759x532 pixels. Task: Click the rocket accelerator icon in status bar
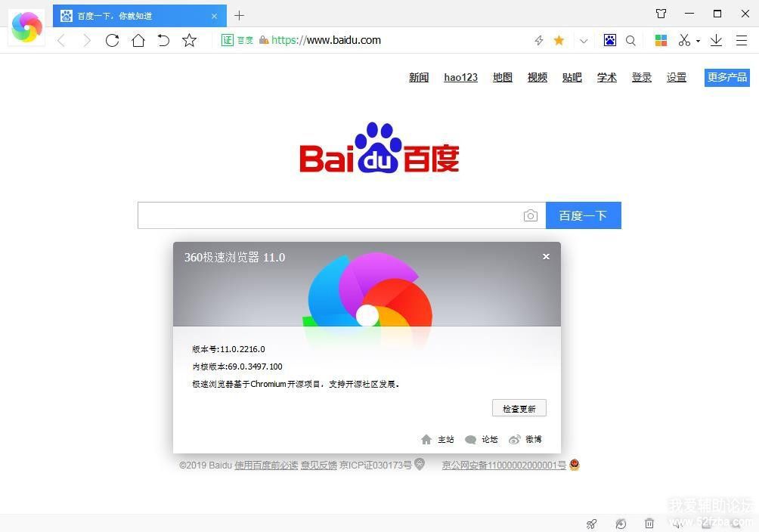[x=591, y=523]
